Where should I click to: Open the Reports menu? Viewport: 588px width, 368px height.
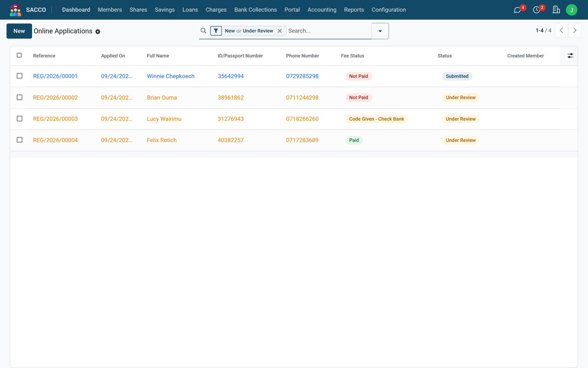[x=354, y=10]
